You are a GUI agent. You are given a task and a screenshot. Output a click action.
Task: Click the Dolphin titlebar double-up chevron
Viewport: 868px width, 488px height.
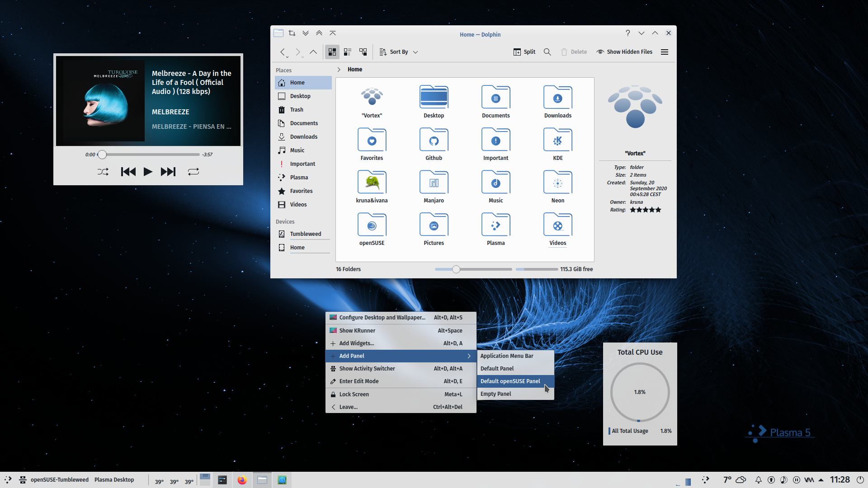click(319, 33)
